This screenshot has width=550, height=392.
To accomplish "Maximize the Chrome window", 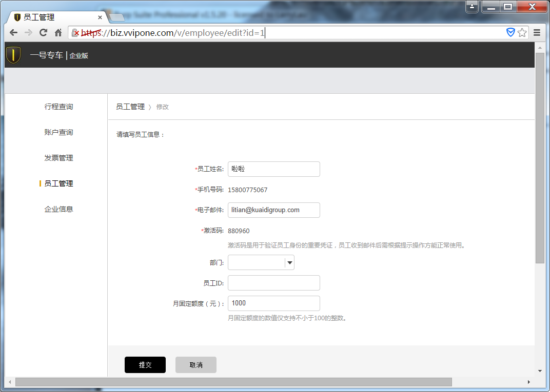I will [x=507, y=6].
